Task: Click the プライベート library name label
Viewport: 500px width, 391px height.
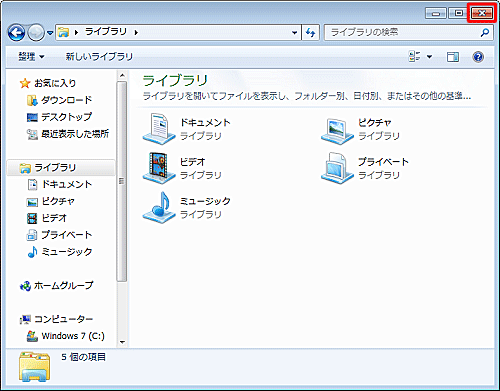Action: point(383,162)
